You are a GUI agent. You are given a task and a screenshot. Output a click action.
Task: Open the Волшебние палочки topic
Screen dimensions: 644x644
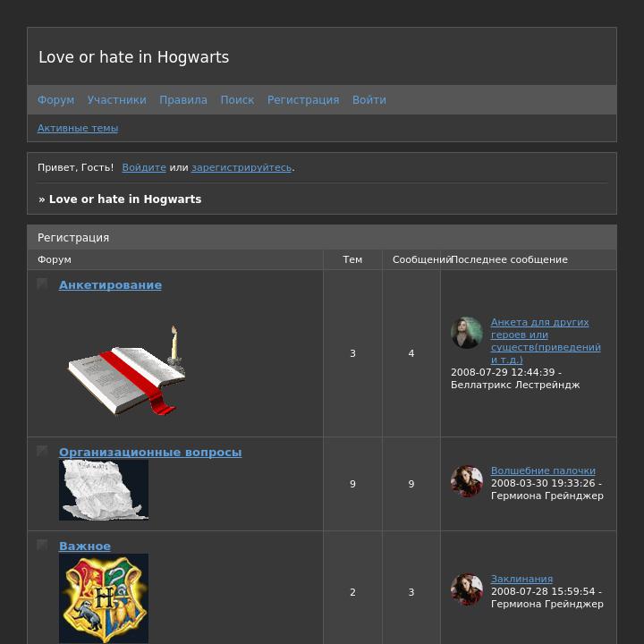pos(543,470)
